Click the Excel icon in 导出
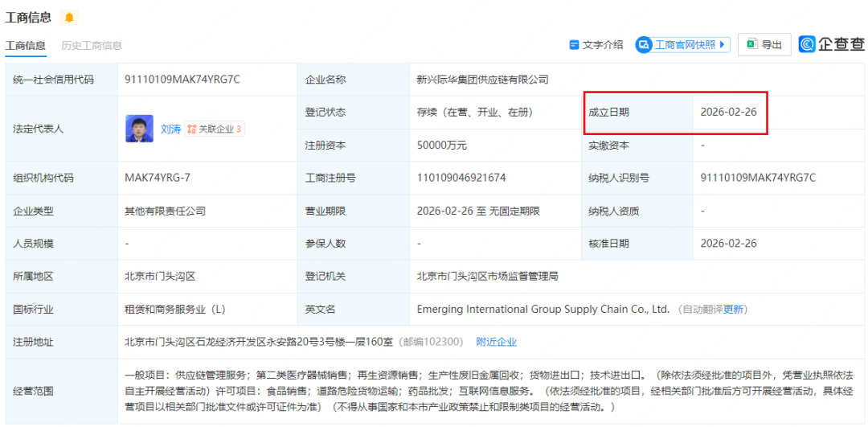 tap(751, 44)
